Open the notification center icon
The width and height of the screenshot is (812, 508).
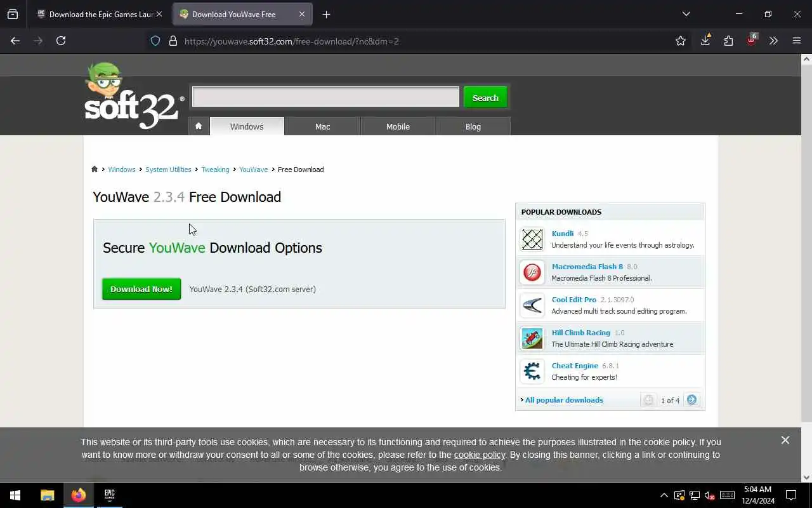pyautogui.click(x=791, y=495)
